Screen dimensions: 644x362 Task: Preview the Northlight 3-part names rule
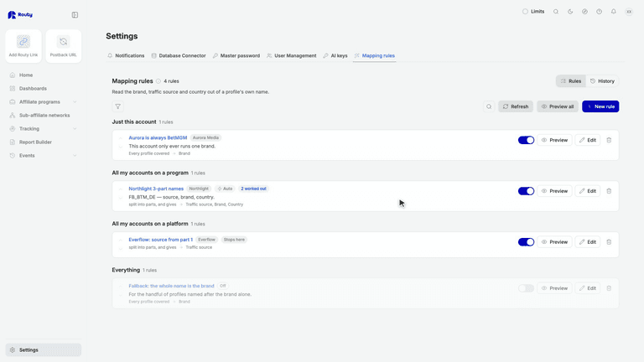click(554, 191)
